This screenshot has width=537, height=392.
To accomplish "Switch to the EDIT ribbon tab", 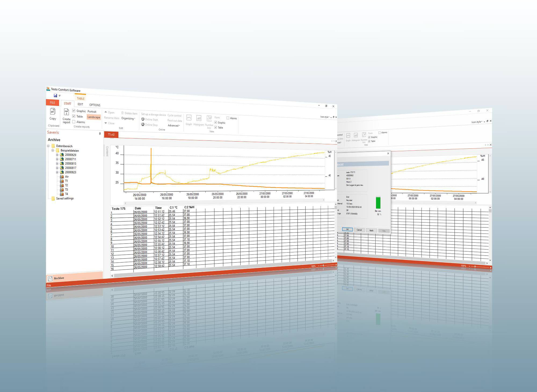I will (80, 104).
